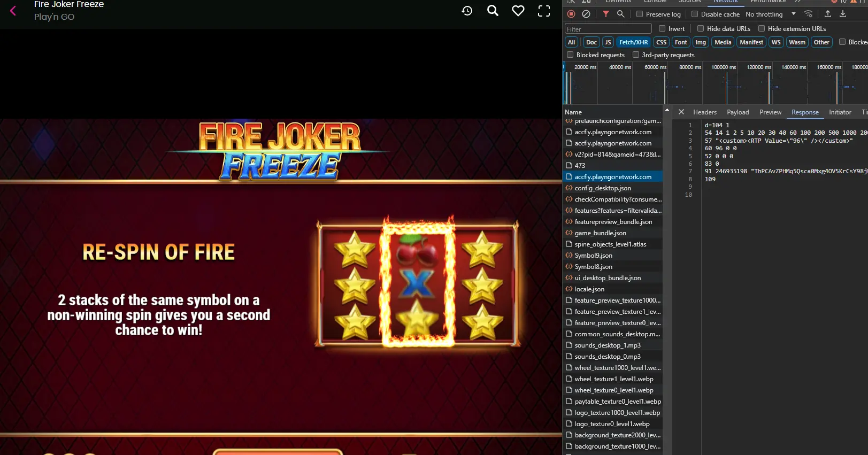868x455 pixels.
Task: Switch to the Preview tab
Action: [x=770, y=112]
